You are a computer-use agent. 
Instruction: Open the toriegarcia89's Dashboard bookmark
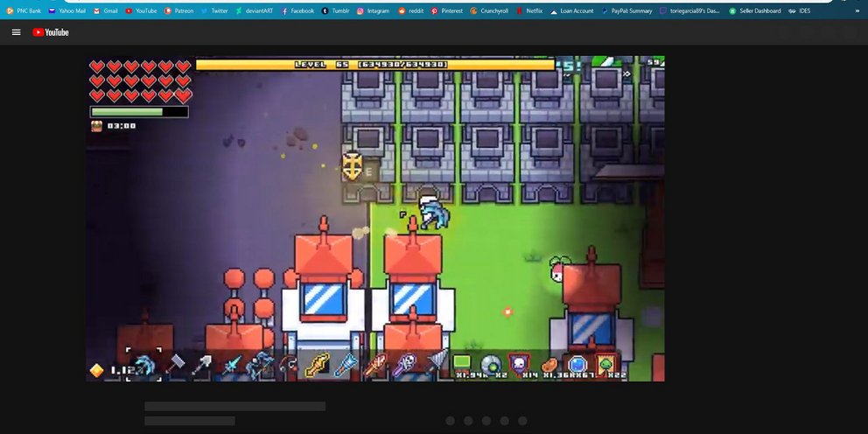[689, 10]
